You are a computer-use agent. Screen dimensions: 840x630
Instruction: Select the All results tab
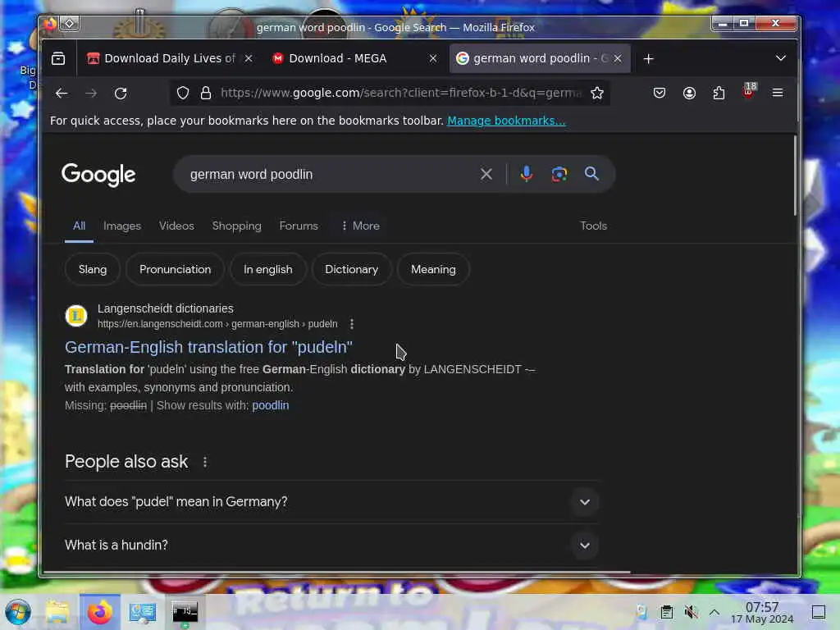(79, 226)
